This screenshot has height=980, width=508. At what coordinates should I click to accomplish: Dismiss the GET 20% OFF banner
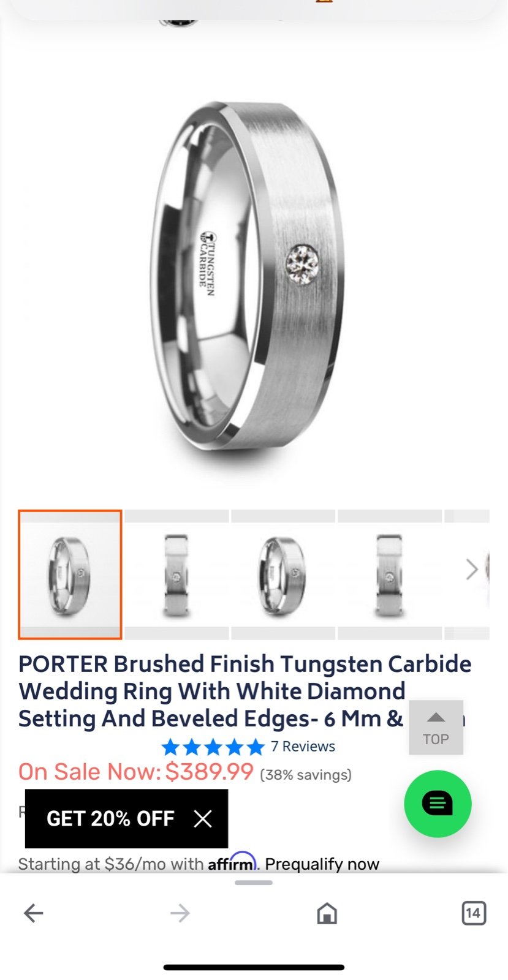(x=203, y=818)
